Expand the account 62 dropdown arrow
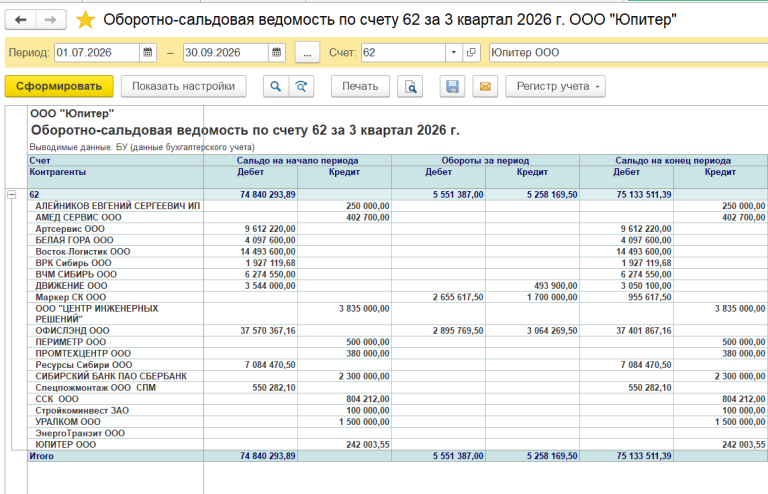The image size is (768, 494). (x=454, y=52)
